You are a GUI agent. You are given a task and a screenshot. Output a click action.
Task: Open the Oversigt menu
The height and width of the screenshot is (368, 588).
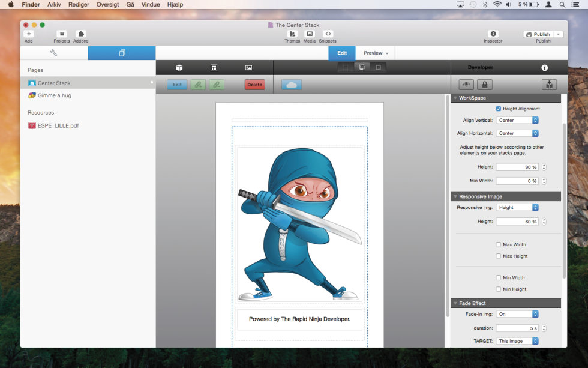point(107,4)
